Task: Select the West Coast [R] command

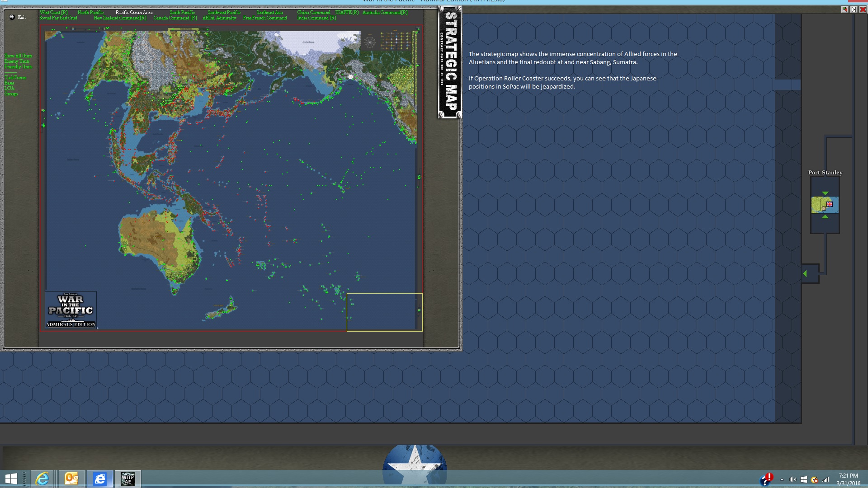Action: (x=53, y=13)
